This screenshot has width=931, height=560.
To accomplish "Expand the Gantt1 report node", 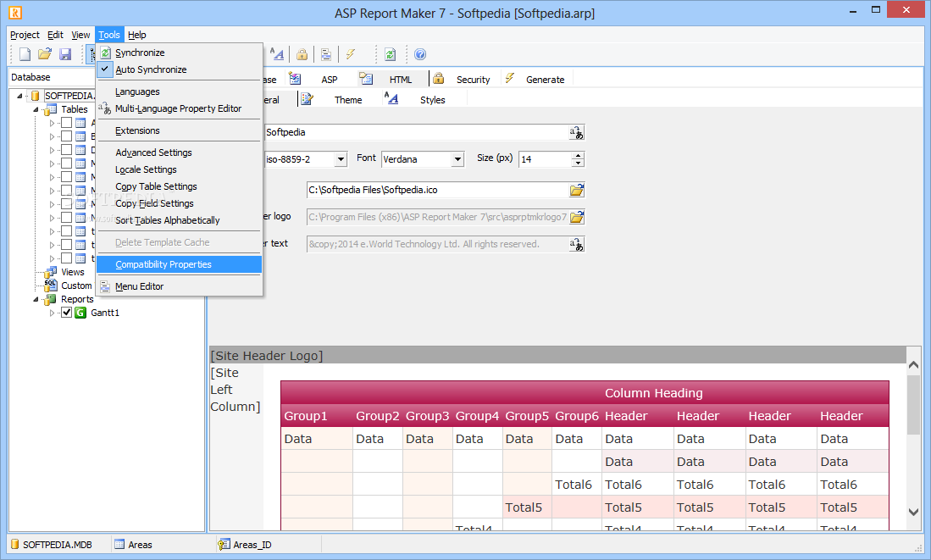I will (x=52, y=313).
